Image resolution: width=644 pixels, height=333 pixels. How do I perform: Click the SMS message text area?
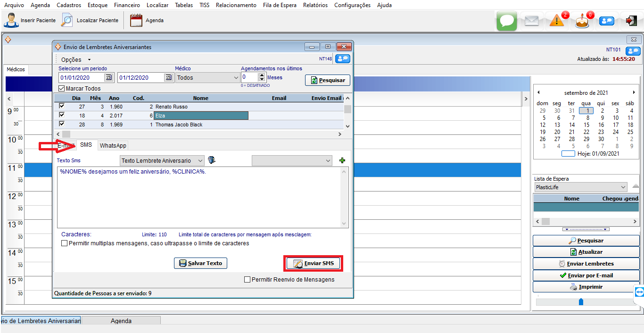[x=198, y=198]
